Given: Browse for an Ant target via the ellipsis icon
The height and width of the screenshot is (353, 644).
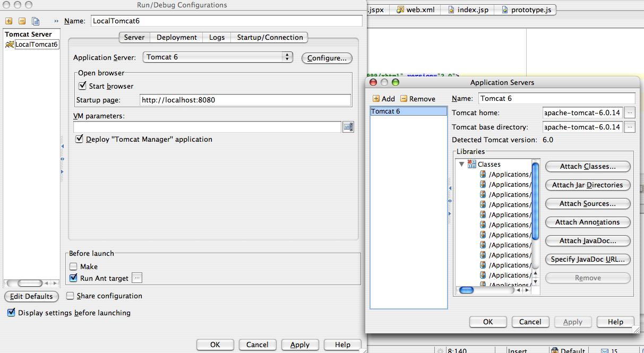Looking at the screenshot, I should click(137, 278).
